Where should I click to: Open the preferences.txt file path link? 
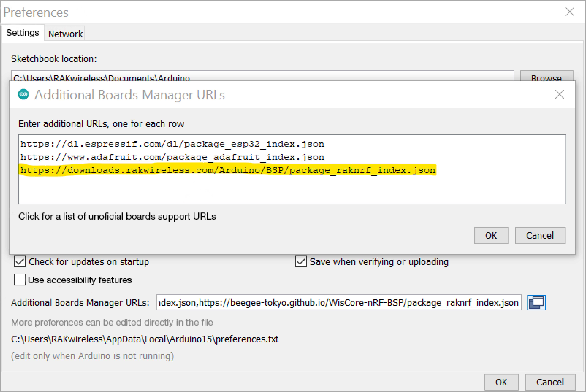pyautogui.click(x=145, y=339)
